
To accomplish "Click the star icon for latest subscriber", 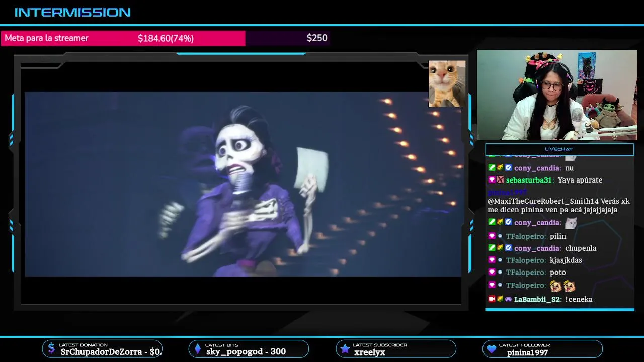I will click(345, 348).
